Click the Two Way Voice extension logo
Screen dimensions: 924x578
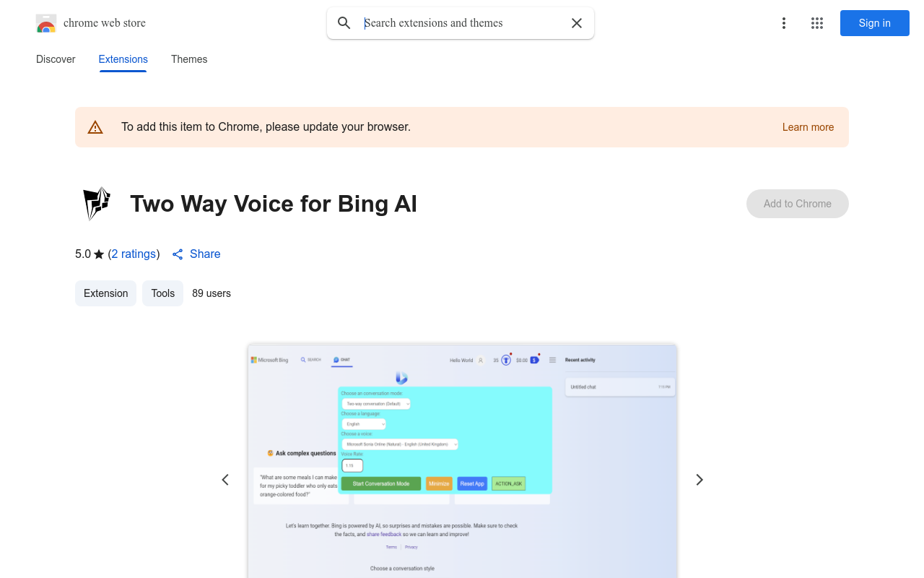coord(96,204)
